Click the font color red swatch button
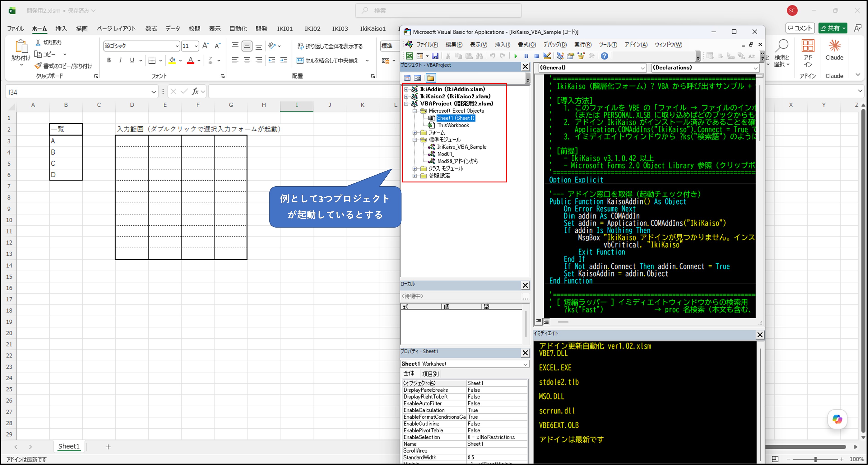The image size is (868, 465). point(191,60)
